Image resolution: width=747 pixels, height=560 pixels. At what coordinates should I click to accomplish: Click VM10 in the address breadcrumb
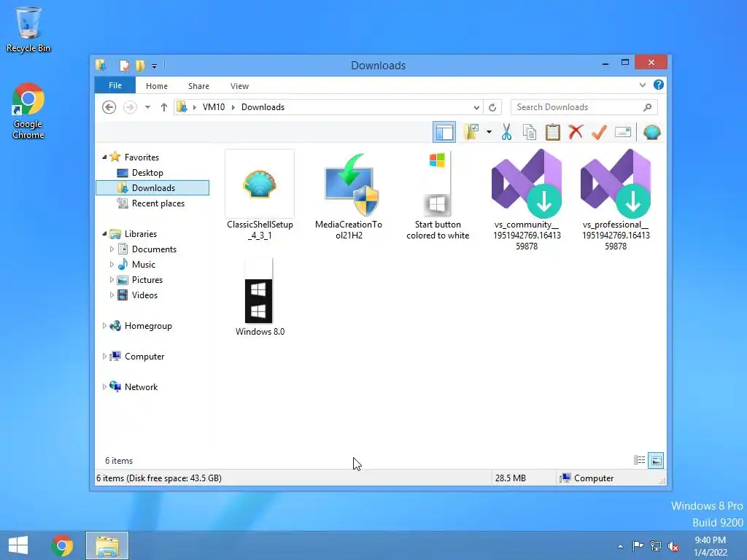coord(214,107)
